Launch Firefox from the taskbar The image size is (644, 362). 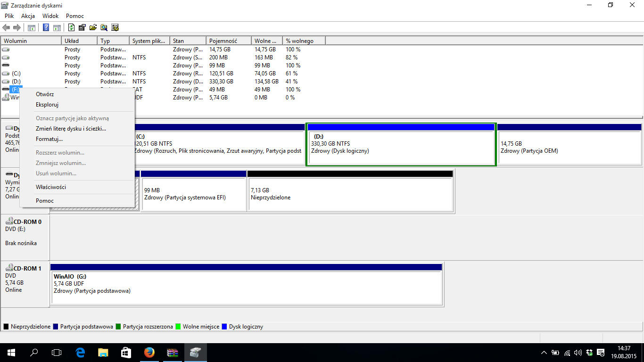[149, 353]
